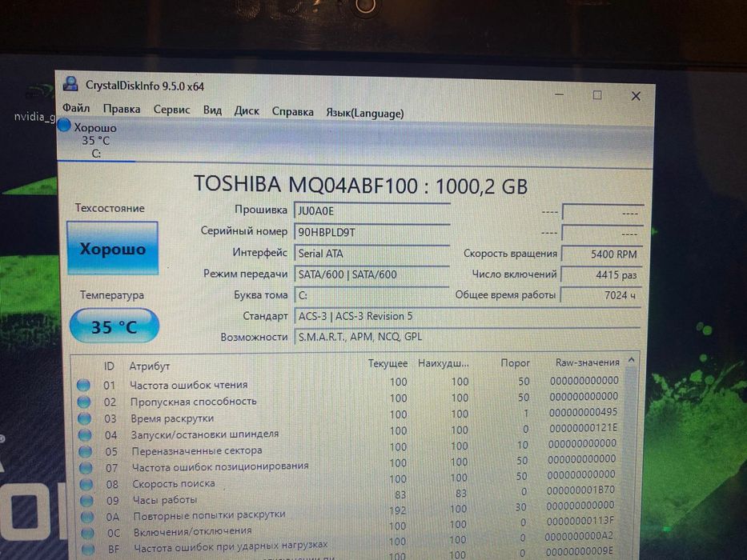Screen dimensions: 747x560
Task: Click the raw value 000000000495
Action: click(583, 412)
